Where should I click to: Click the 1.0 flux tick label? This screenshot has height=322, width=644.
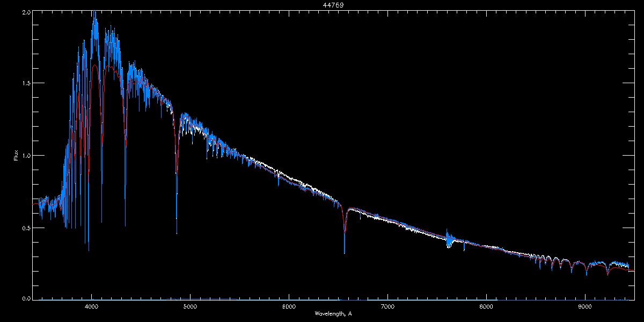pyautogui.click(x=26, y=156)
